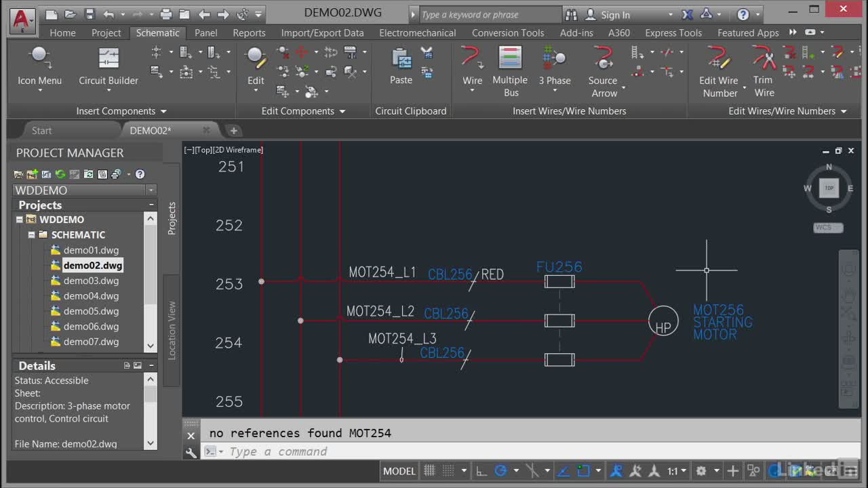
Task: Expand Edit Wires/Wire Numbers panel dropdown
Action: point(844,111)
